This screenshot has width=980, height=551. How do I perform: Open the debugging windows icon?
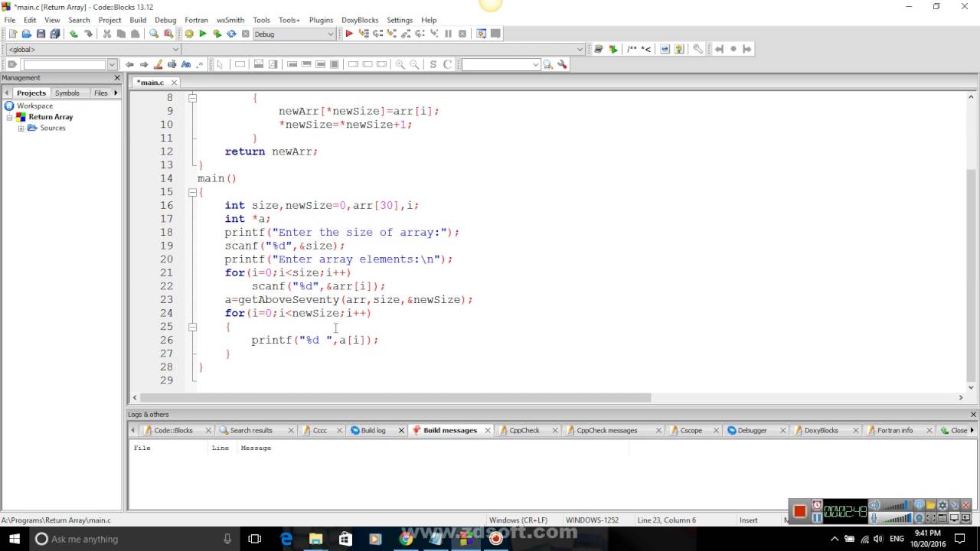[x=481, y=34]
